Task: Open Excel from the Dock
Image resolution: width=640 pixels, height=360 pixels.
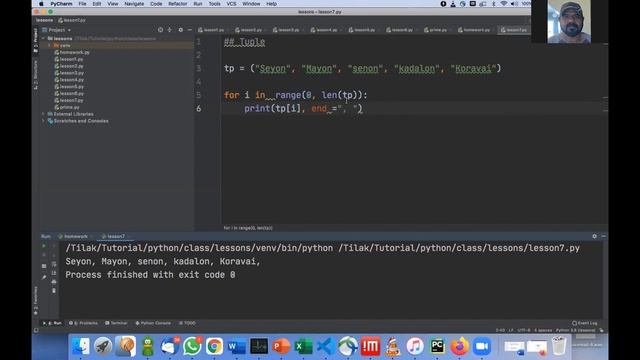Action: 303,346
